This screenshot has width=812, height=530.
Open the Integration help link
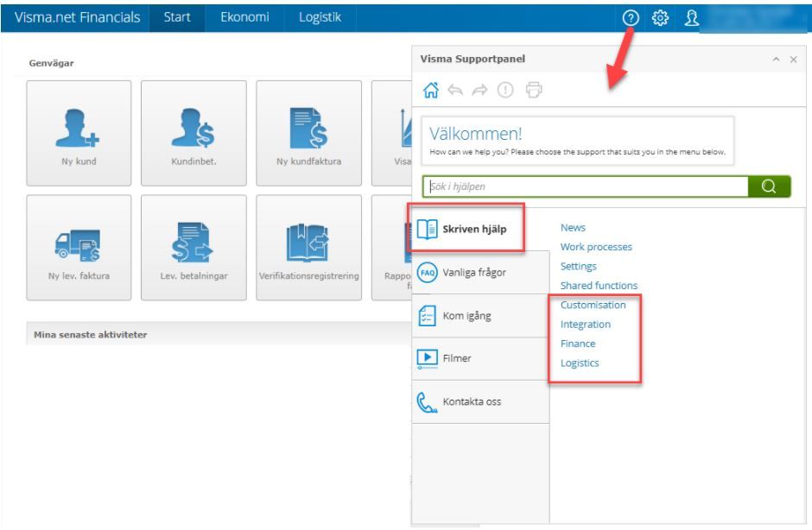tap(585, 325)
